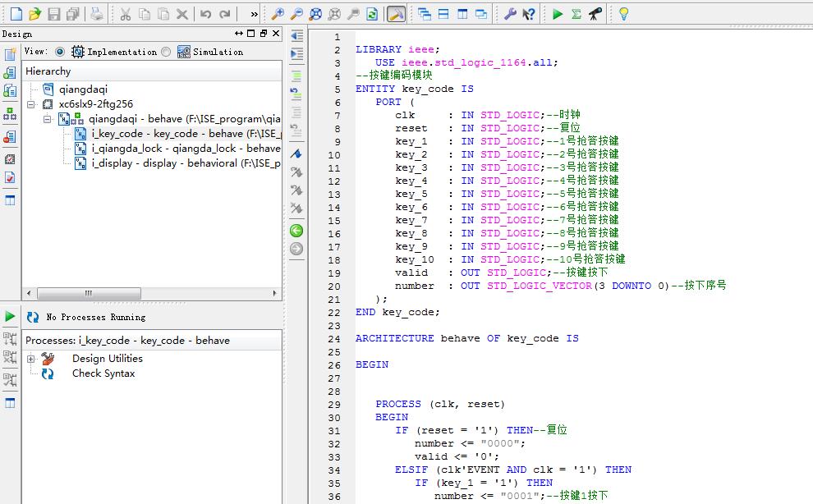Open the wrench preferences icon

[509, 14]
